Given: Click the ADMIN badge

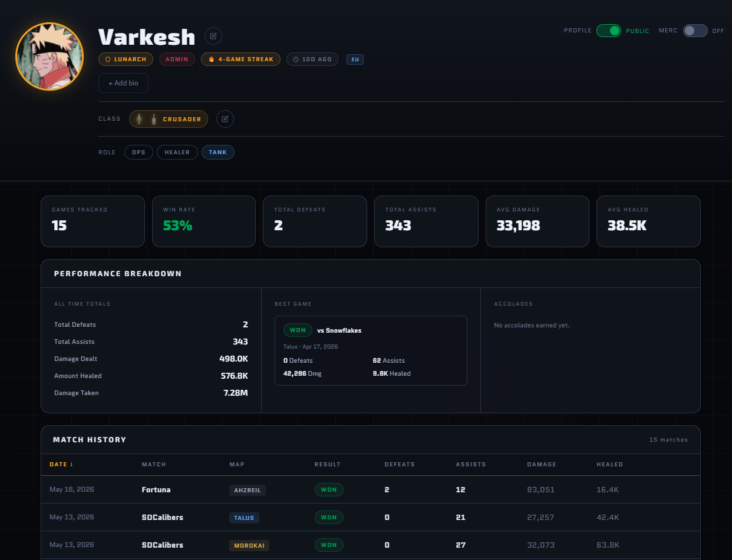Looking at the screenshot, I should coord(177,59).
